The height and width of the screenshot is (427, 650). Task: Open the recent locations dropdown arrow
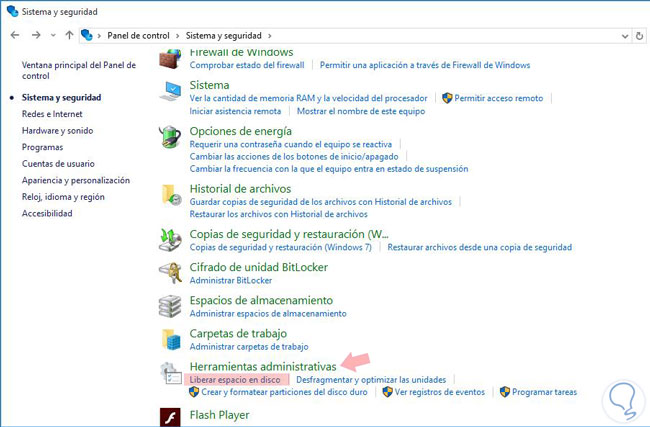(x=53, y=36)
